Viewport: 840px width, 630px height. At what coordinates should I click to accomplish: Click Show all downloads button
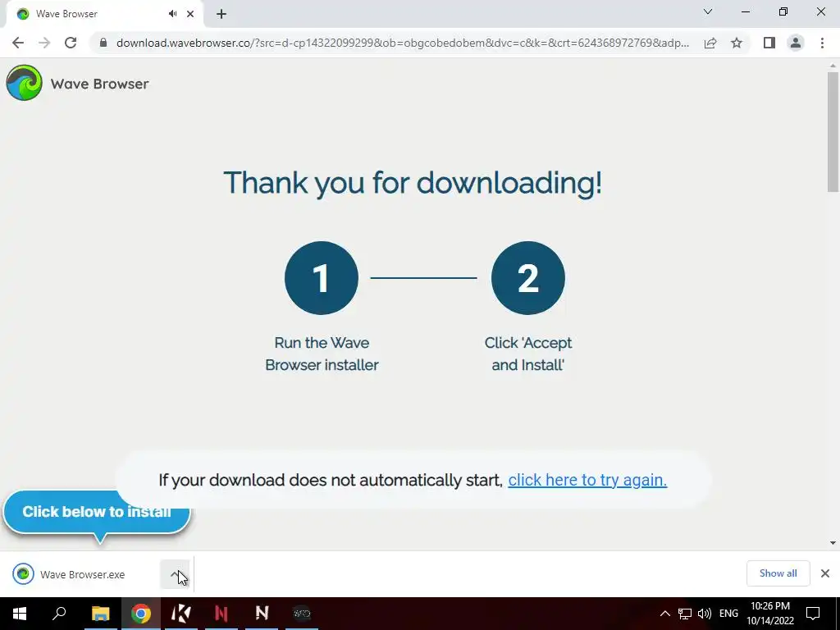point(778,573)
